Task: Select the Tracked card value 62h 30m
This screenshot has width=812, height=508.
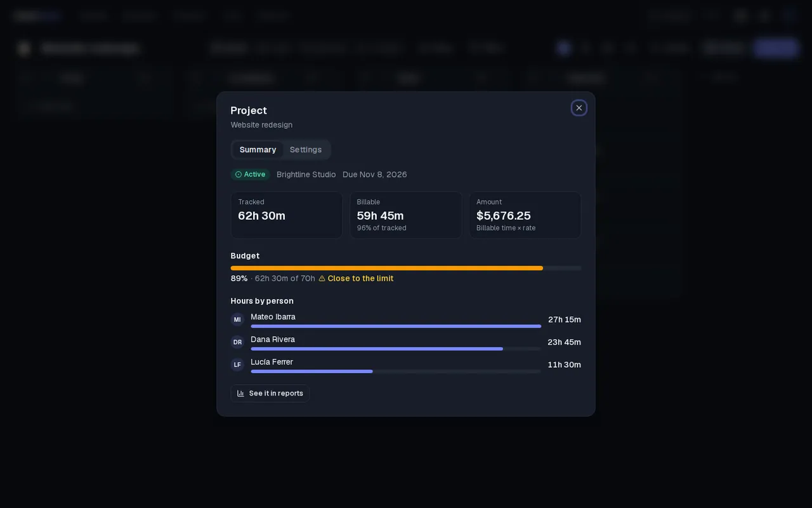Action: [261, 216]
